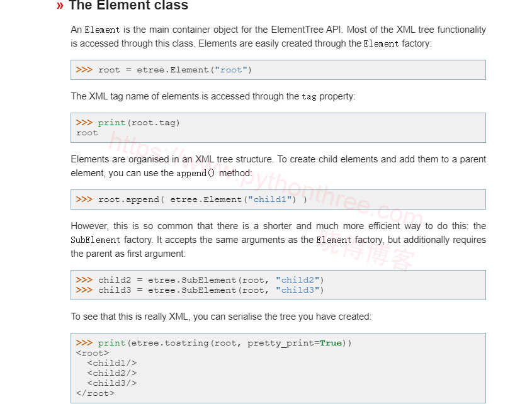Click the prompt arrows before etree.tostring print
The width and height of the screenshot is (532, 404).
point(84,342)
